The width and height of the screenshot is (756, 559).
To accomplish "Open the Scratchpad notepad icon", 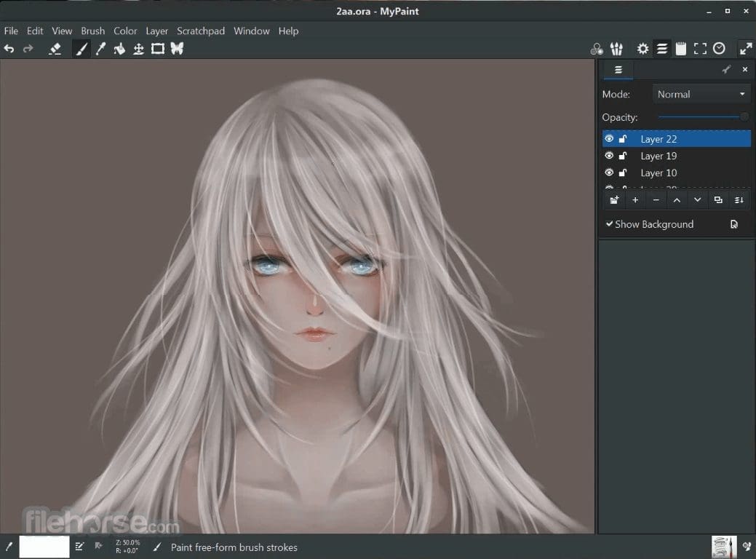I will coord(680,48).
